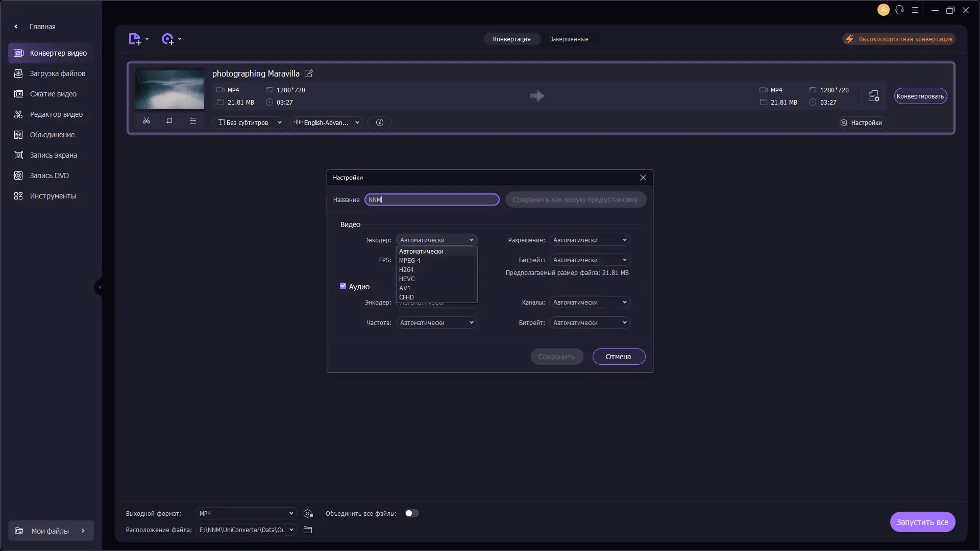980x551 pixels.
Task: Open the Выходной формат MP4 dropdown
Action: (x=246, y=513)
